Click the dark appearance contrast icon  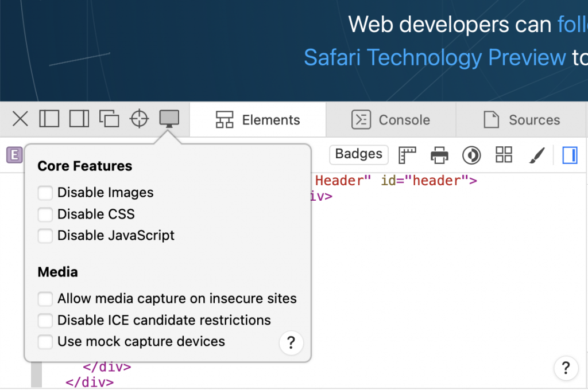(x=471, y=154)
